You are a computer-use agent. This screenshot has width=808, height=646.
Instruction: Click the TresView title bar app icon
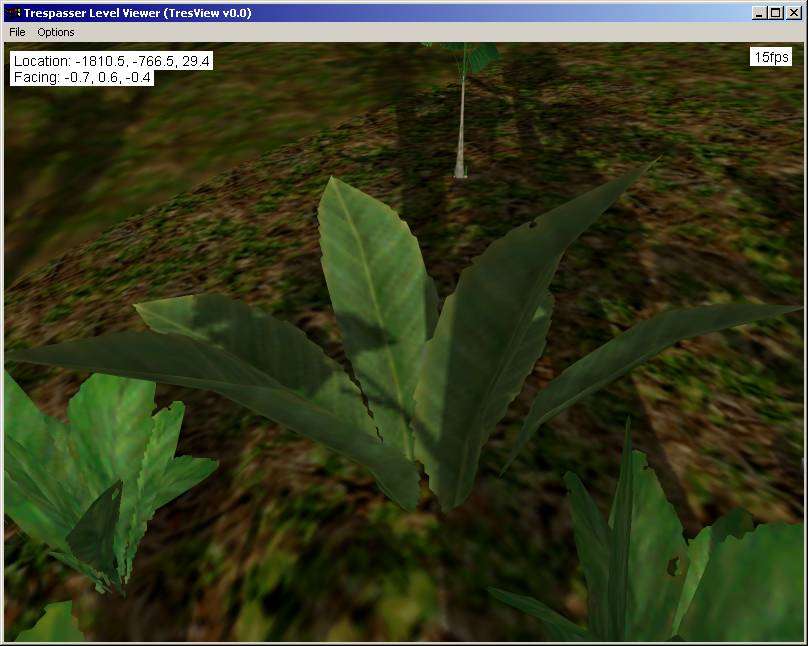point(14,12)
